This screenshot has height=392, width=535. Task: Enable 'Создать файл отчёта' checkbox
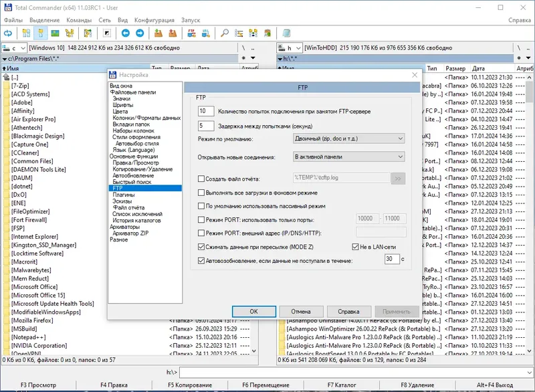click(x=201, y=179)
